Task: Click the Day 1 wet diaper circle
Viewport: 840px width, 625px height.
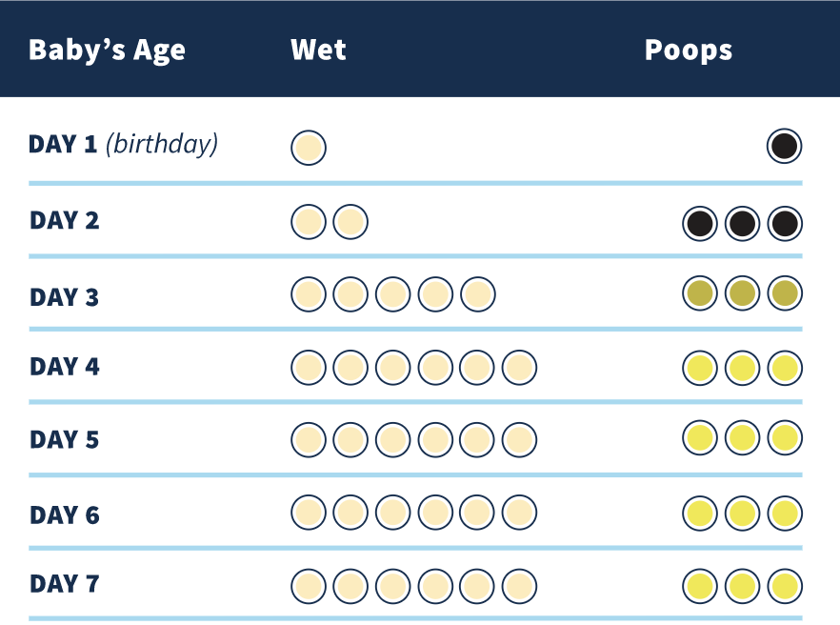Action: click(309, 148)
